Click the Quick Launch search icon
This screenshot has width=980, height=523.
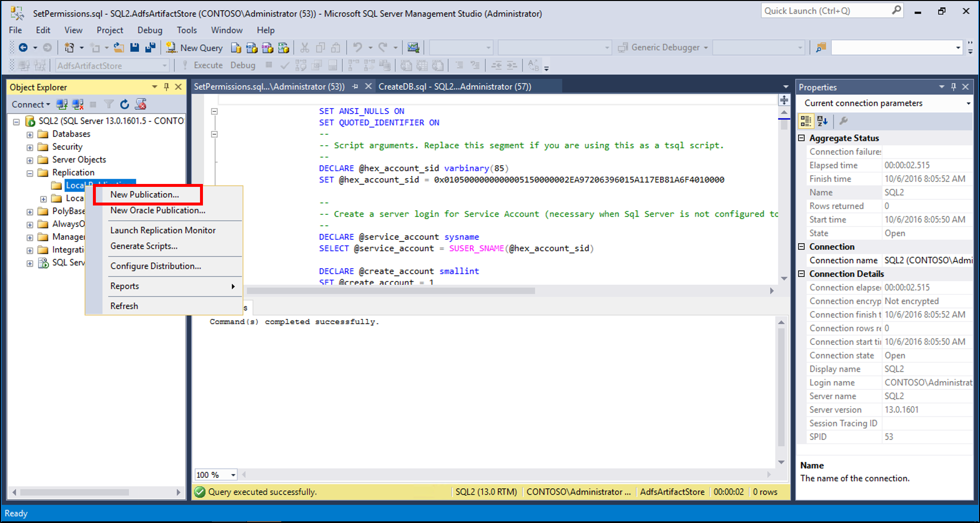pyautogui.click(x=896, y=10)
